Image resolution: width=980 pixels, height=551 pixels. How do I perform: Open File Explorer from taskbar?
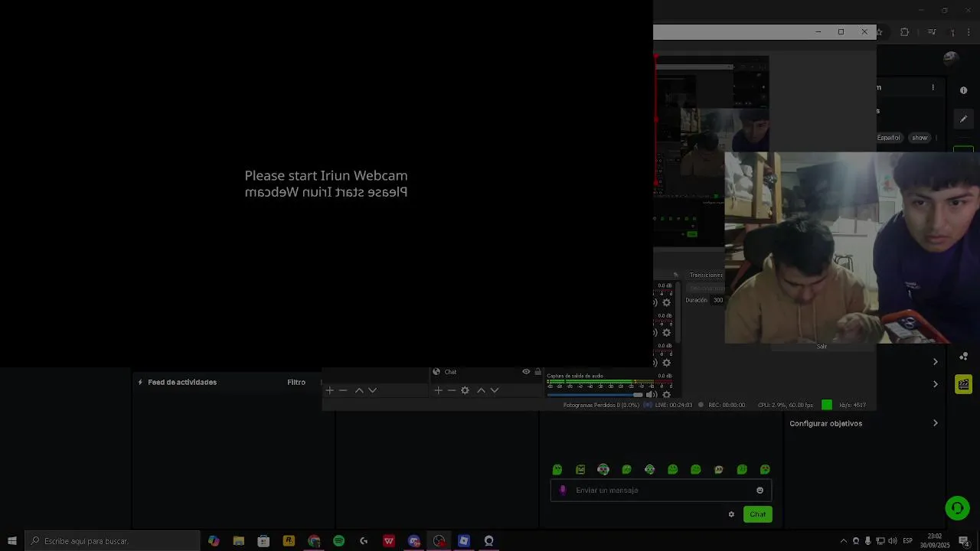point(239,541)
